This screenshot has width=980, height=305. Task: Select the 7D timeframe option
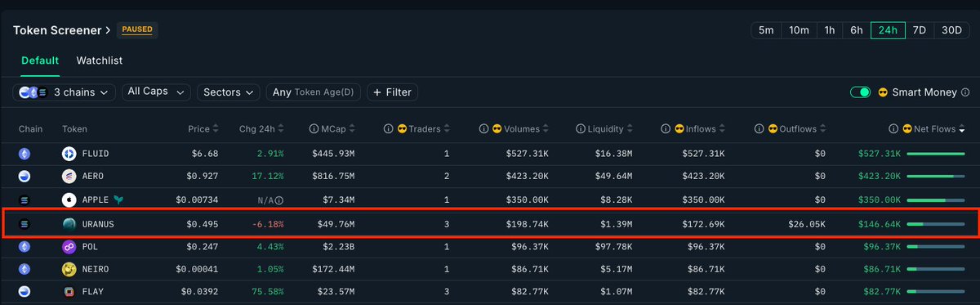tap(919, 30)
